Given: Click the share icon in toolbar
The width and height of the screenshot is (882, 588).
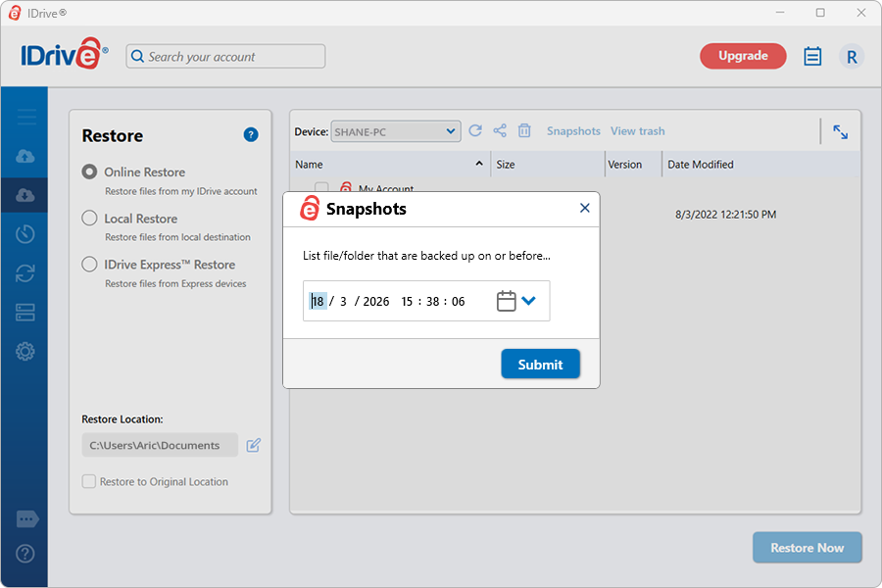Looking at the screenshot, I should (500, 131).
